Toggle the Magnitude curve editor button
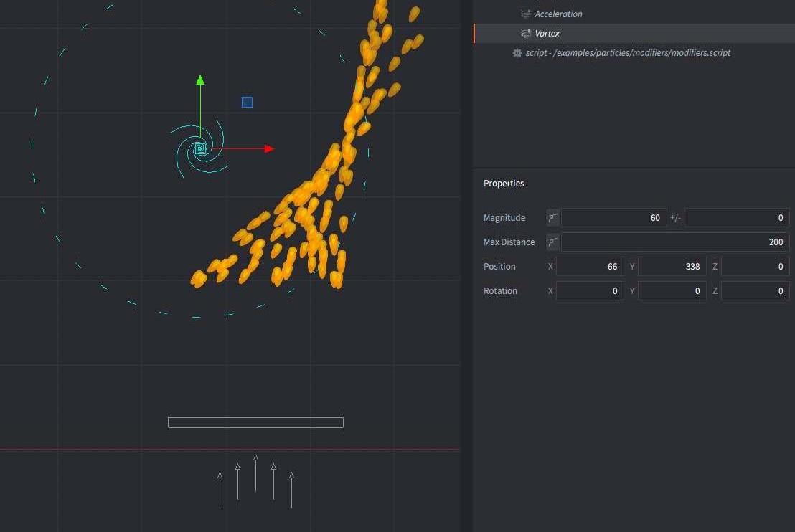The image size is (795, 532). point(552,218)
